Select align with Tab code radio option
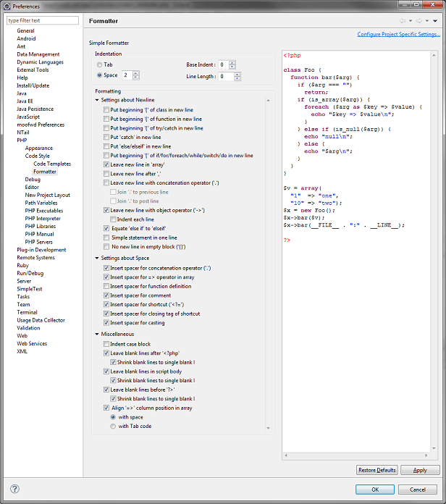This screenshot has height=504, width=446. coord(113,427)
